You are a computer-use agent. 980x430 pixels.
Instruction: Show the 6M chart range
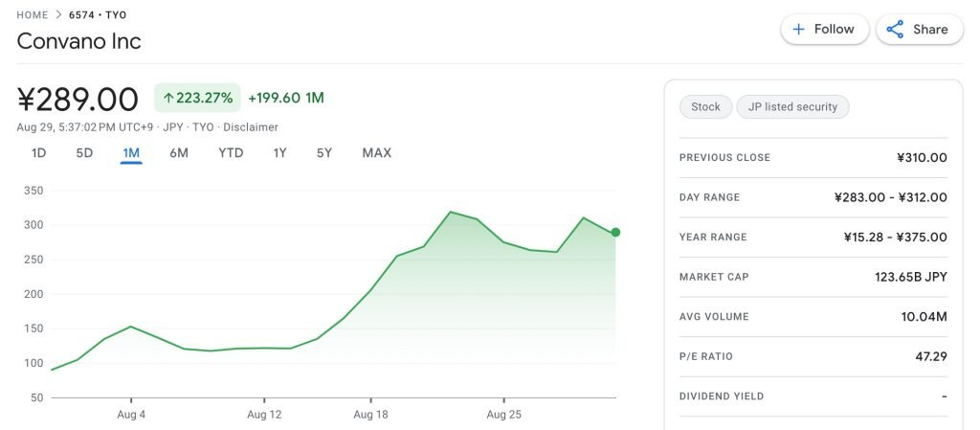179,153
